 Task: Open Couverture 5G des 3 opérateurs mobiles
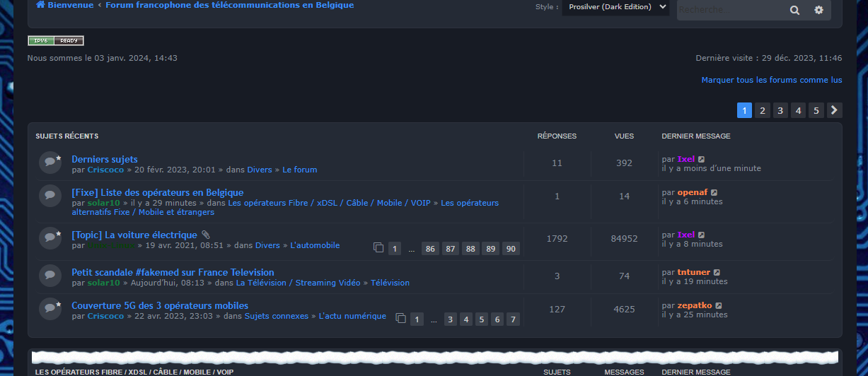[160, 306]
